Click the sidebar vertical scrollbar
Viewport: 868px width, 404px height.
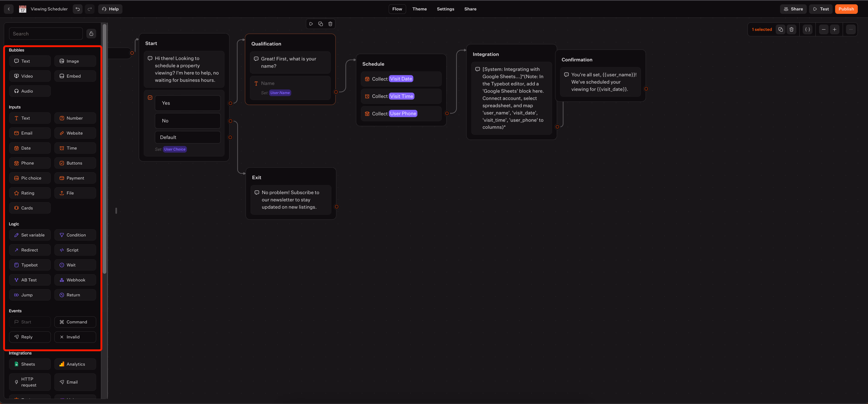(105, 148)
